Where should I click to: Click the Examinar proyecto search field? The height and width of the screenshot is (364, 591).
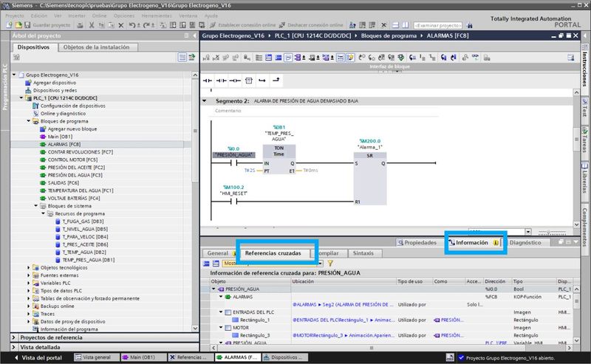[x=437, y=26]
